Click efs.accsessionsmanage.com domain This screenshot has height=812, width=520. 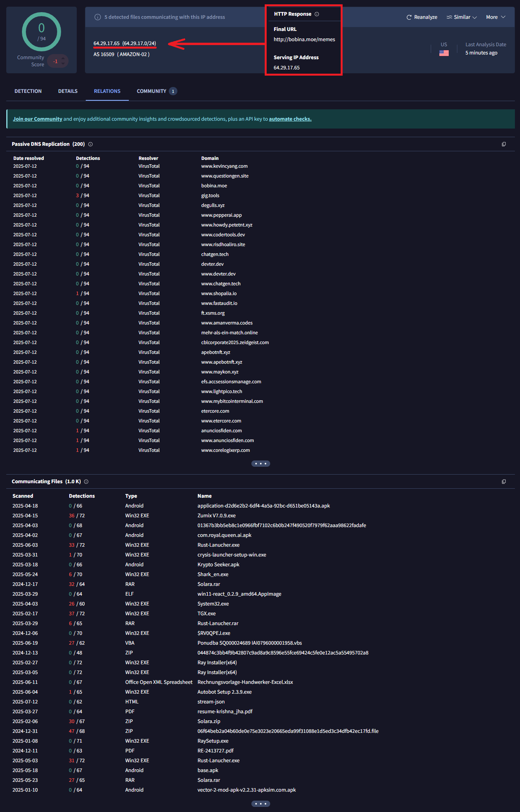231,382
